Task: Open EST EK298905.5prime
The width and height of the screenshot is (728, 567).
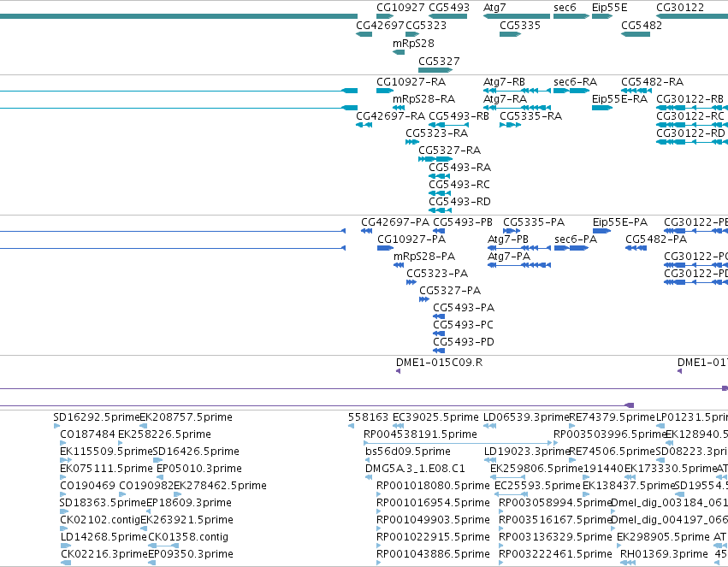Action: [x=663, y=537]
